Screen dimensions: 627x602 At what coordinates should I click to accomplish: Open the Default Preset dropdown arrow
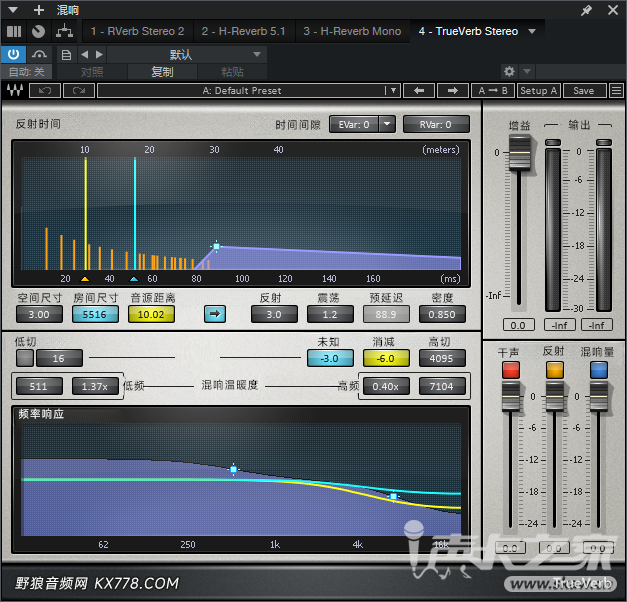click(393, 90)
